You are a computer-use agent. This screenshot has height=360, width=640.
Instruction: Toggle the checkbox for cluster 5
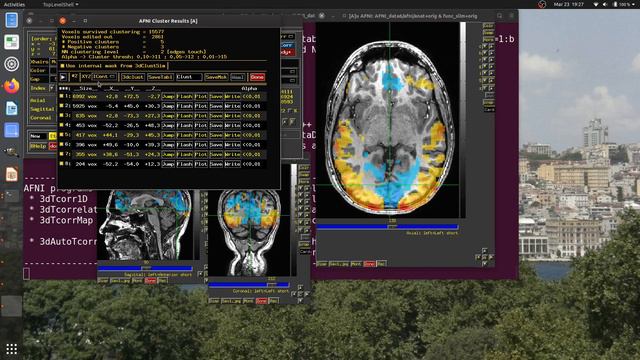[62, 135]
